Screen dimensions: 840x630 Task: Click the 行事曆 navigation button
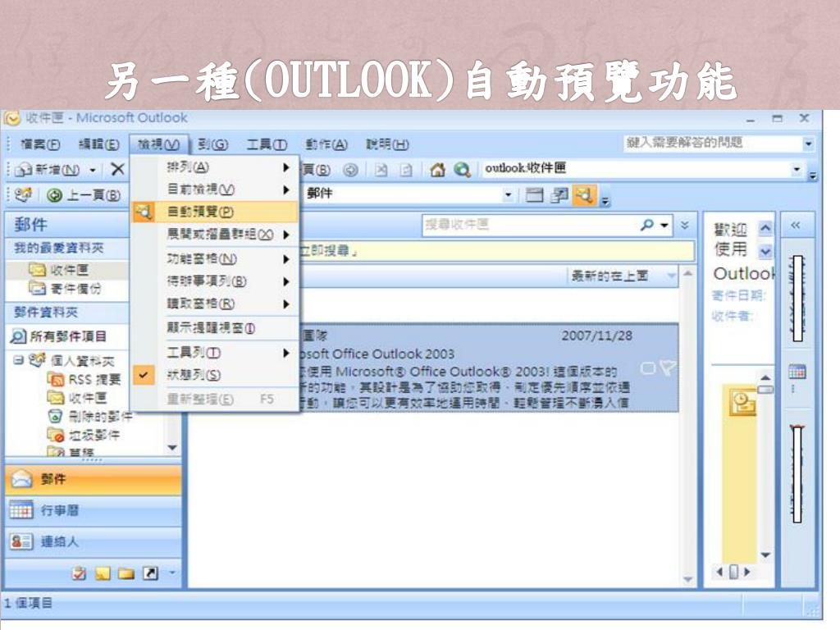[94, 510]
